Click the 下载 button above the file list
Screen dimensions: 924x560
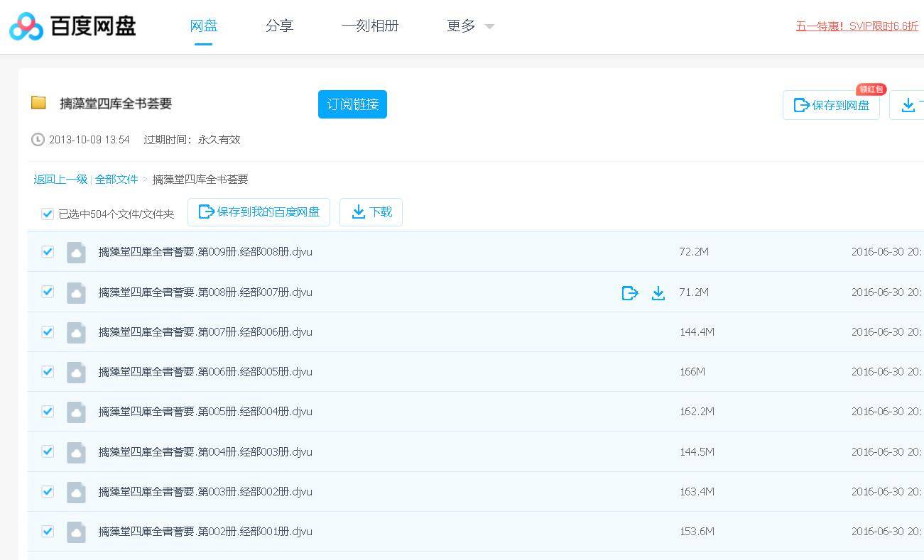click(x=371, y=212)
